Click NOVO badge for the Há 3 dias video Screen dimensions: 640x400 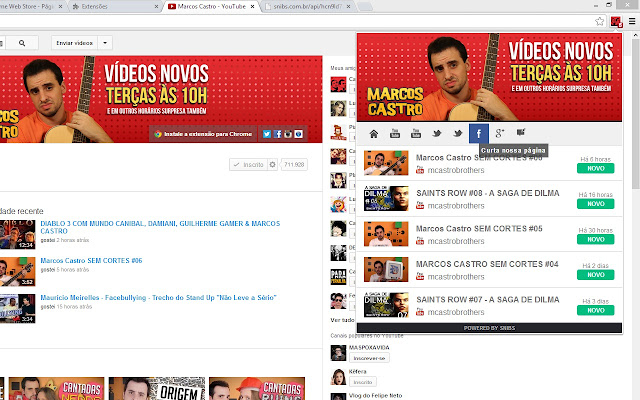tap(596, 310)
